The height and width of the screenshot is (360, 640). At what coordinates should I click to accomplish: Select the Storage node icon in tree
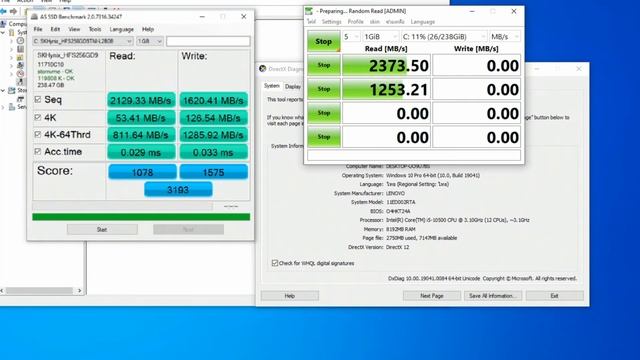pyautogui.click(x=12, y=91)
